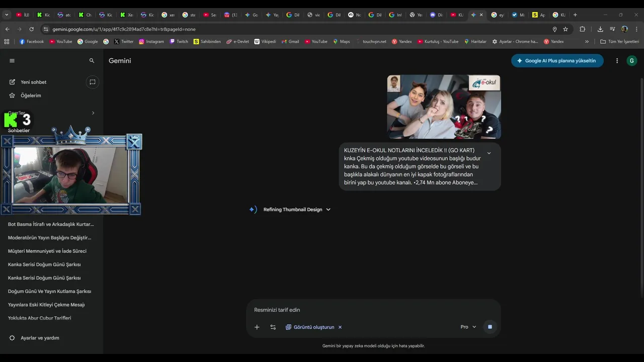Click the gemini.google.com address bar URL
Image resolution: width=644 pixels, height=362 pixels.
(124, 29)
